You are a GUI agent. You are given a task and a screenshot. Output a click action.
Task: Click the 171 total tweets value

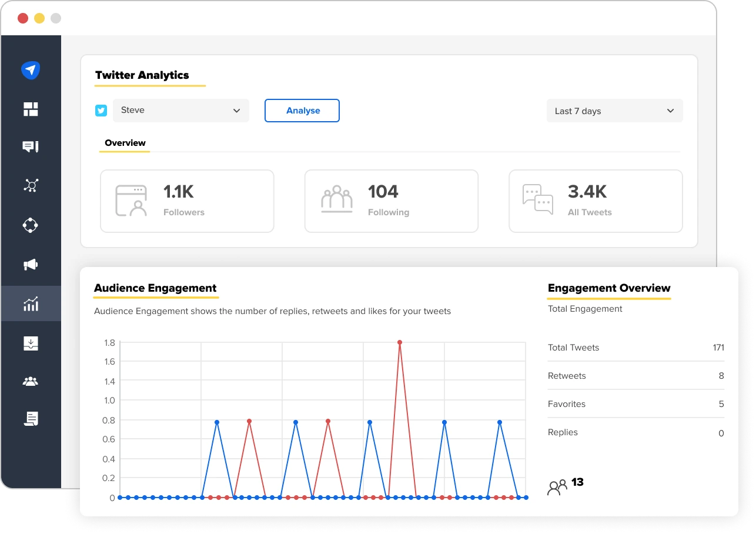(x=718, y=348)
